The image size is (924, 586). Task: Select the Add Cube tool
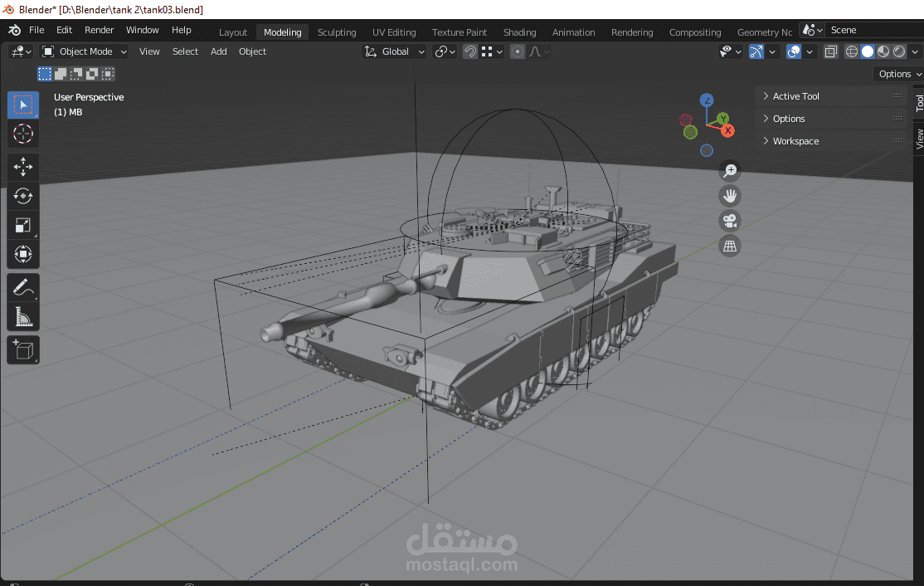(x=23, y=350)
